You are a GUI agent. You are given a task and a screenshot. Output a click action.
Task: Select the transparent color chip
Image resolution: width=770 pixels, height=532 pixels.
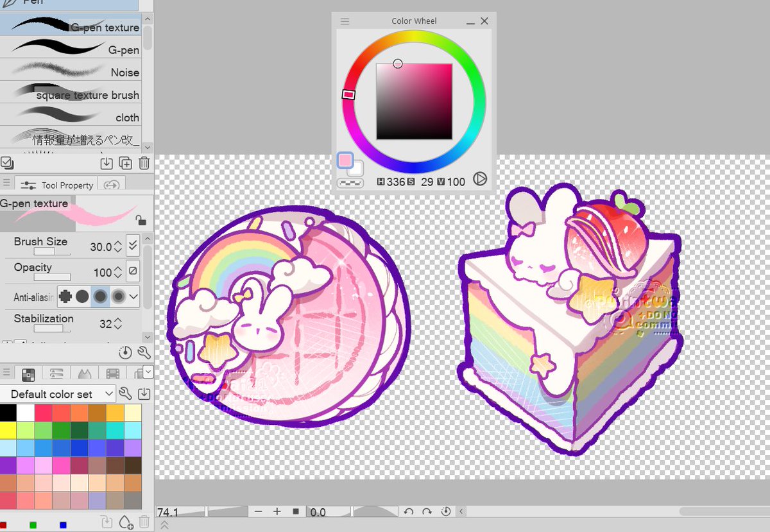tap(350, 183)
